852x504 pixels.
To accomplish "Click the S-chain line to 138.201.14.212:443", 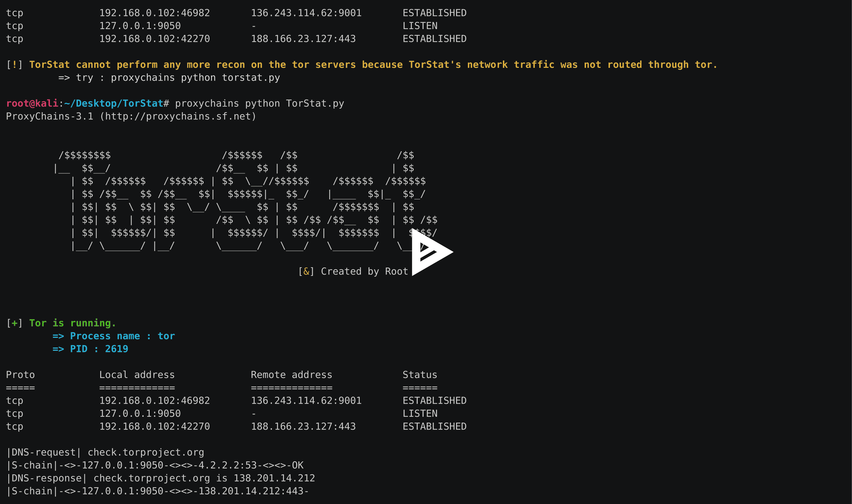I will 157,491.
